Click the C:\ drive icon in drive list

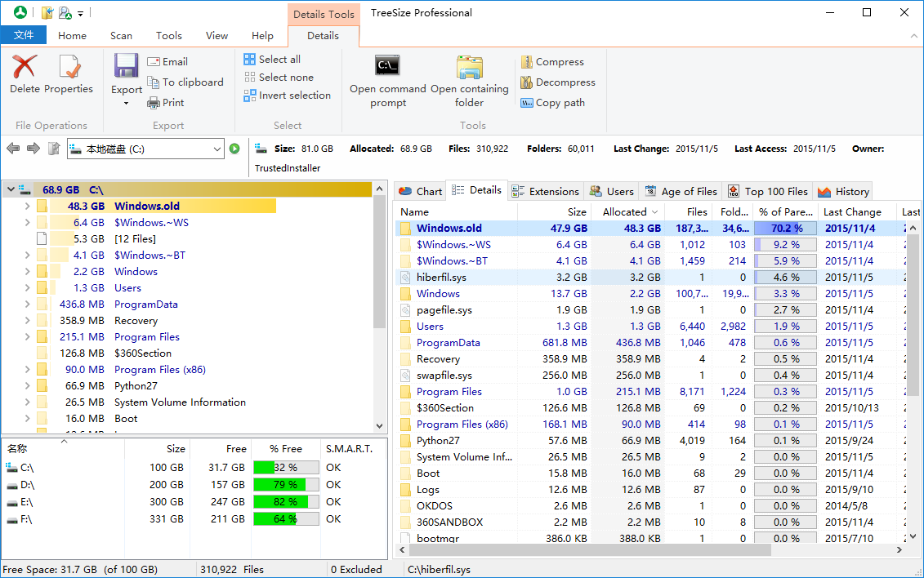11,467
